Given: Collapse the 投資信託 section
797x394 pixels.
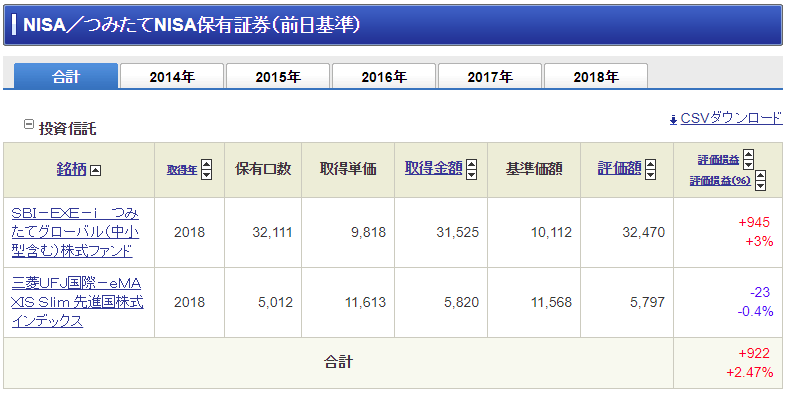Looking at the screenshot, I should 29,124.
